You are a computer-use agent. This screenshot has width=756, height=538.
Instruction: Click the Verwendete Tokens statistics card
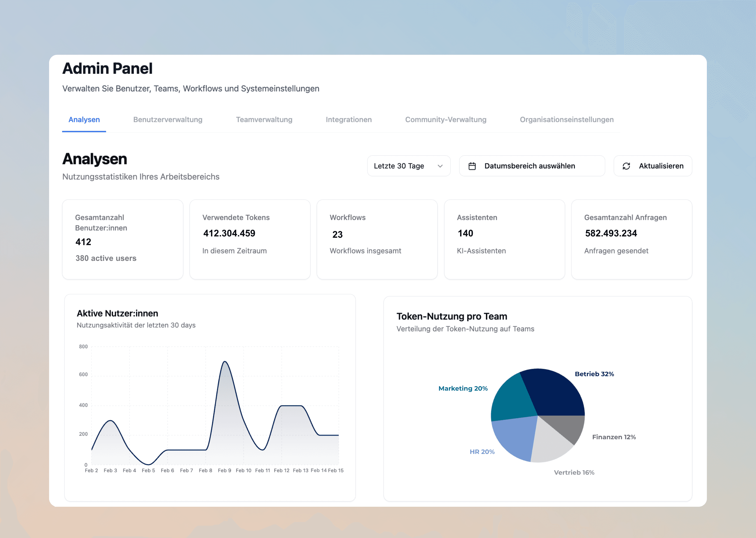click(x=250, y=239)
